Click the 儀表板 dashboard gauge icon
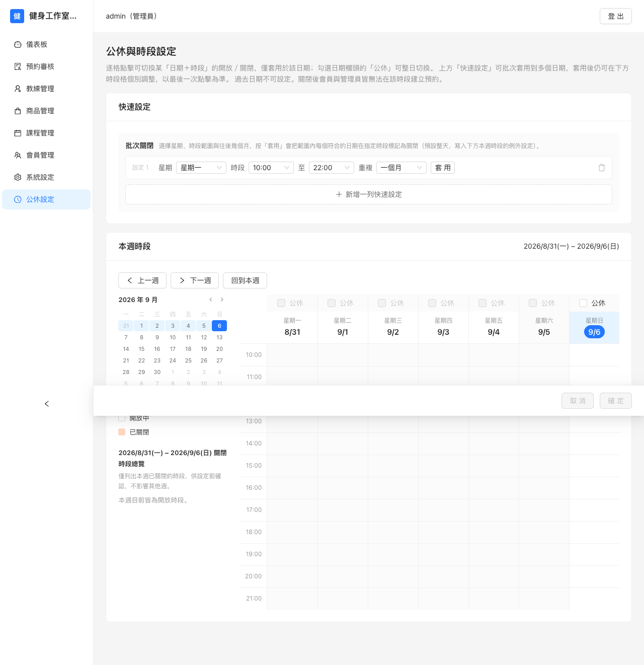 tap(18, 44)
